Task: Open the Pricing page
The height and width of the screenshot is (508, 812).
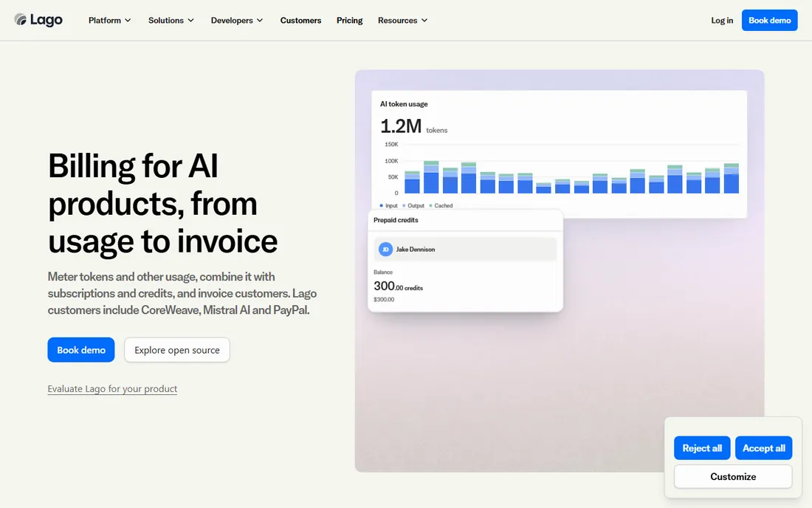Action: (x=350, y=20)
